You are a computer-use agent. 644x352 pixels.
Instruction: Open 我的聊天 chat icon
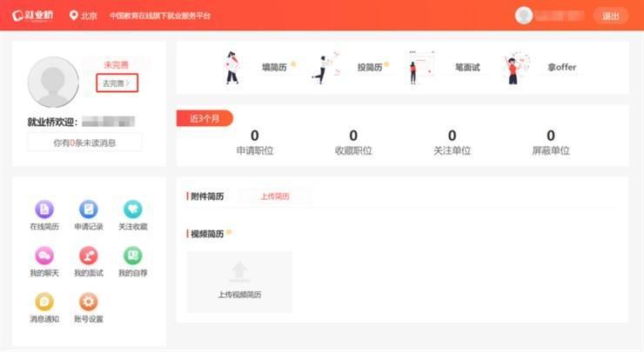coord(44,256)
